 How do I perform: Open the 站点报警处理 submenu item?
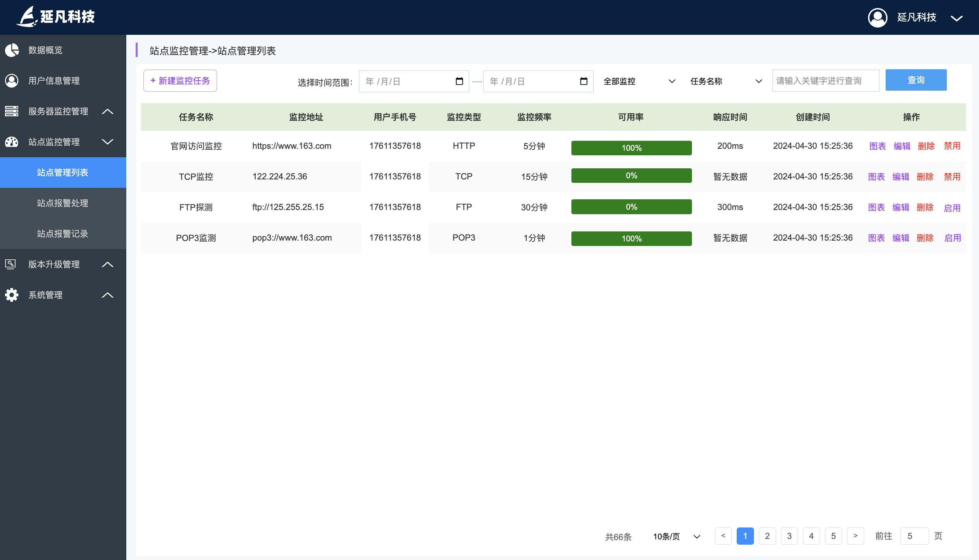63,203
